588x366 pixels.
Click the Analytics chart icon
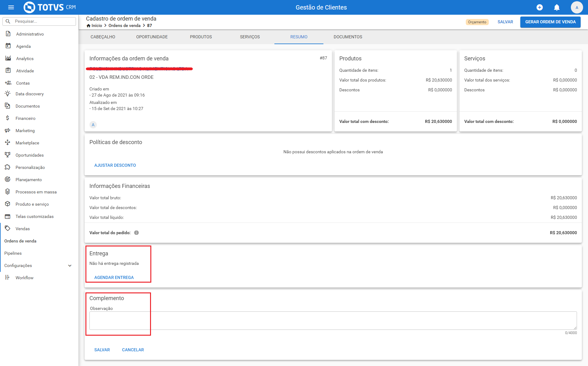pos(8,58)
